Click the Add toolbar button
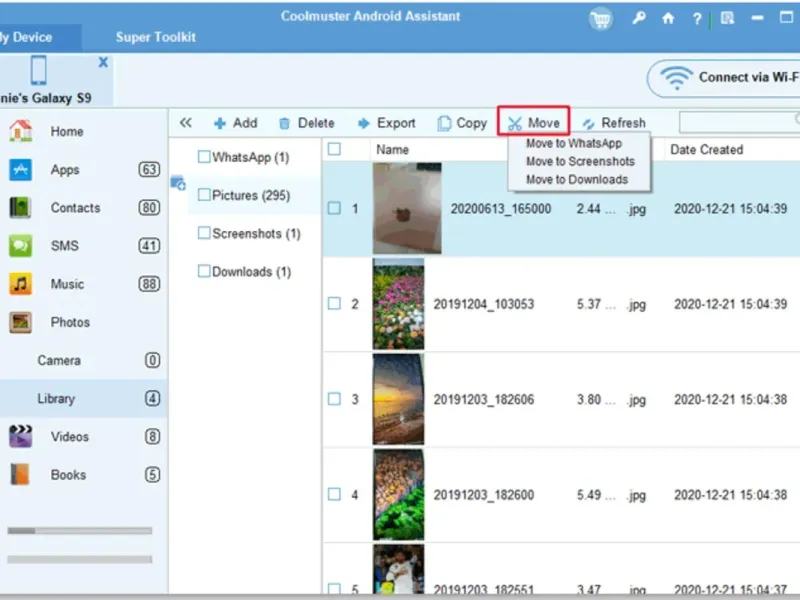The width and height of the screenshot is (800, 600). click(235, 123)
